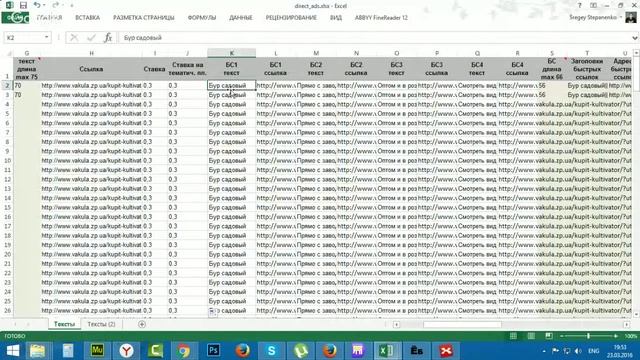
Task: Click the Save icon in quick access toolbar
Action: [x=23, y=5]
